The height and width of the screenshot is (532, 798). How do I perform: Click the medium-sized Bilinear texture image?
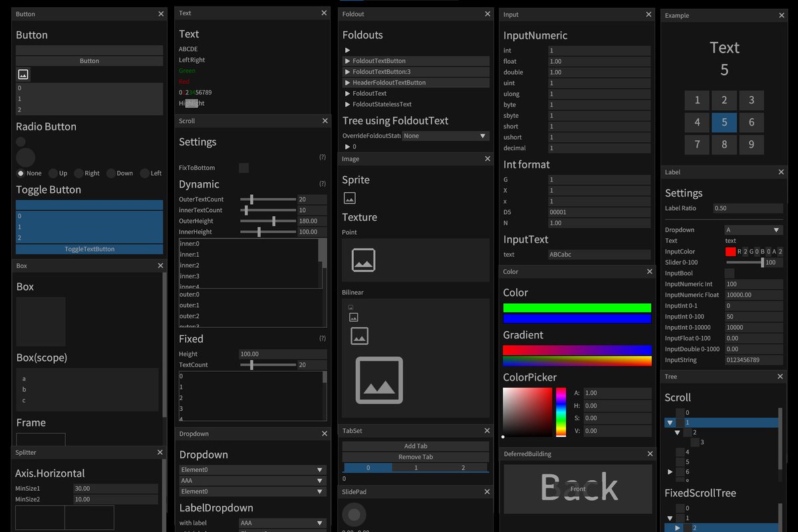click(360, 336)
